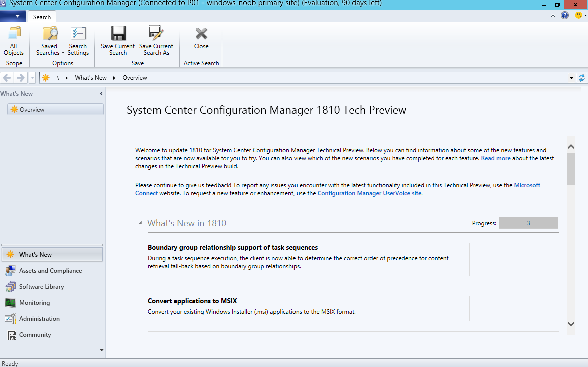
Task: Open the Community workspace
Action: pyautogui.click(x=52, y=335)
